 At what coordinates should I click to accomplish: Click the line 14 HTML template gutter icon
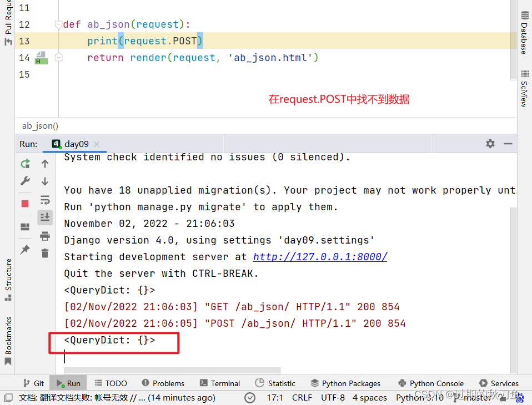[41, 58]
